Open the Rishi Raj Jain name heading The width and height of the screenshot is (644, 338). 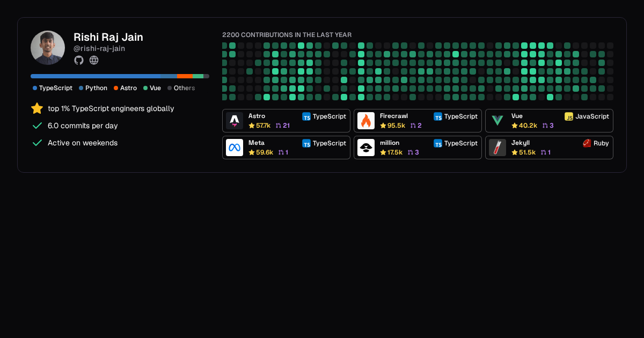tap(108, 37)
